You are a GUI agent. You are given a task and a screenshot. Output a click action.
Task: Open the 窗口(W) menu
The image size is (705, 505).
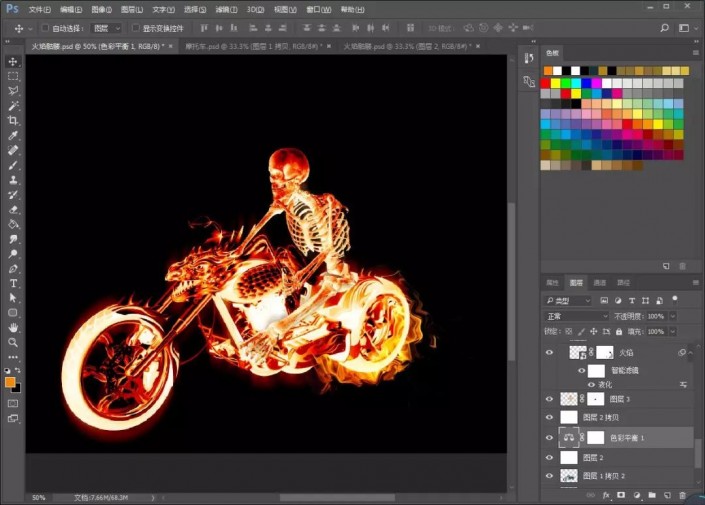[x=318, y=9]
